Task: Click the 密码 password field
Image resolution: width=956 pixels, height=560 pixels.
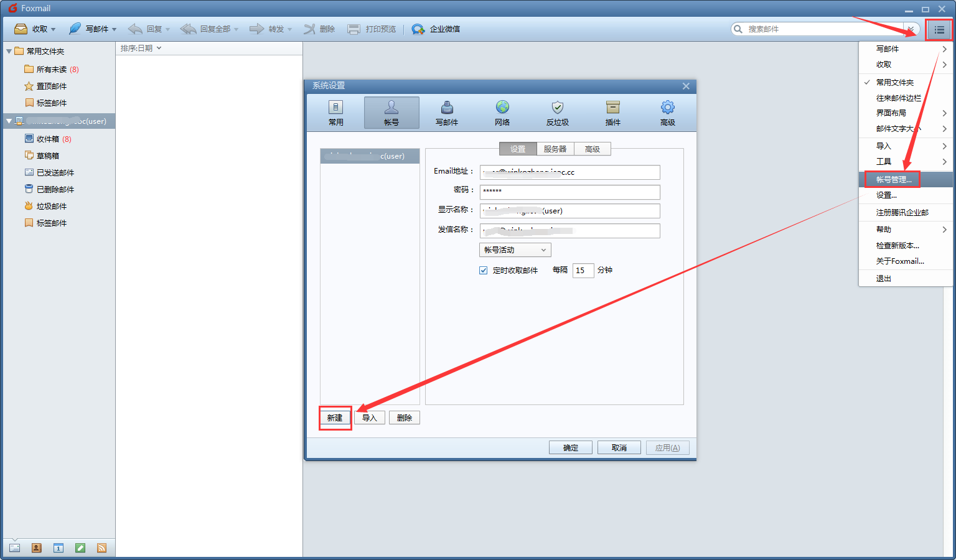Action: [570, 192]
